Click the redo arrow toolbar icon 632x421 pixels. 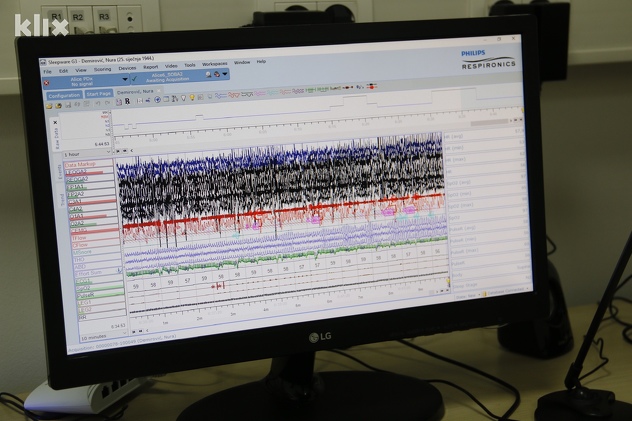click(107, 104)
